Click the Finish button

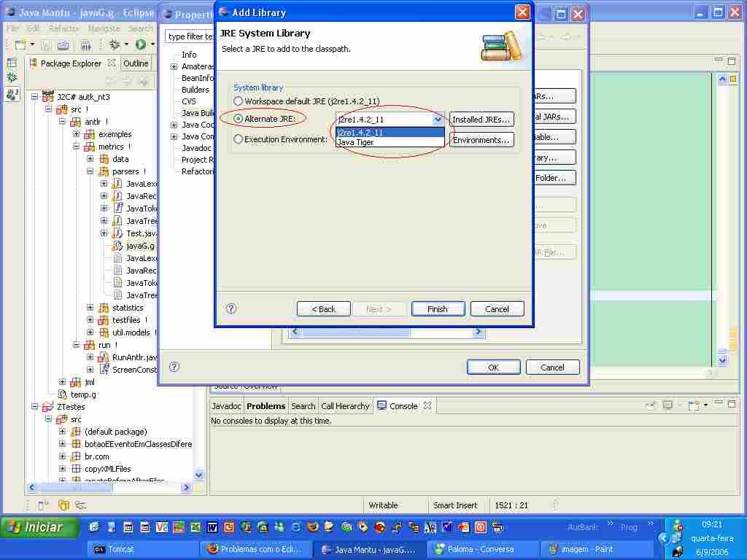click(x=438, y=309)
